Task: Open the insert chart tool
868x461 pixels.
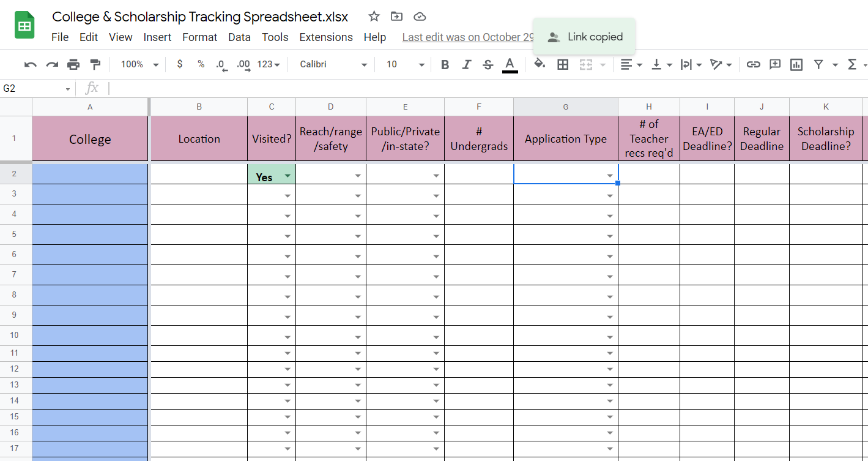Action: (796, 64)
